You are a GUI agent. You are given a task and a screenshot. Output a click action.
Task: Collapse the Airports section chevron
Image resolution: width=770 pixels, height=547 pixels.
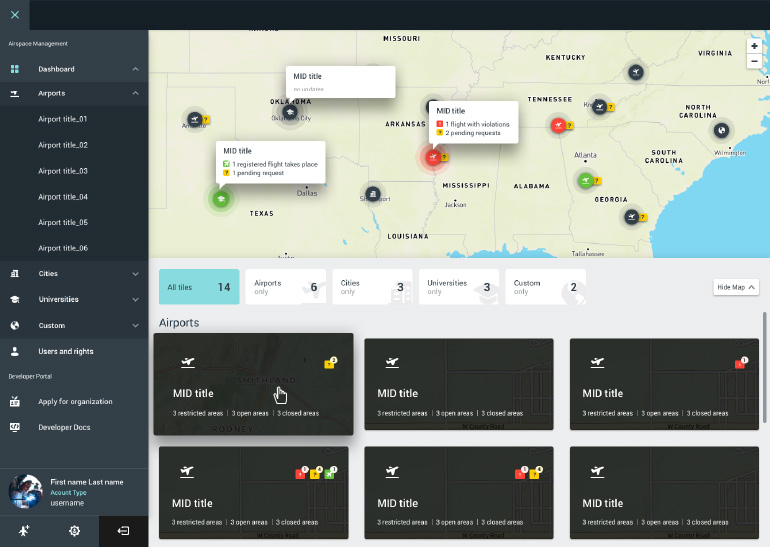(x=136, y=93)
